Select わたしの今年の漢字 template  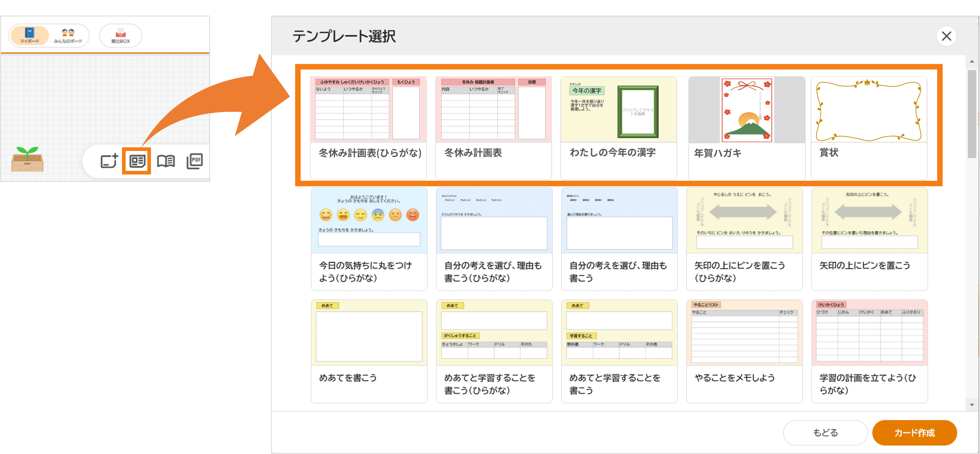coord(619,127)
